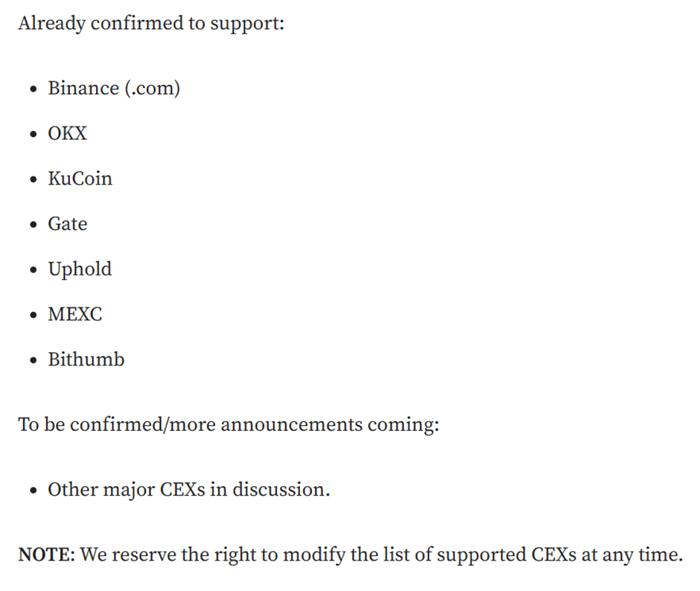Click the bullet point before Binance
Viewport: 700px width, 591px height.
(34, 89)
